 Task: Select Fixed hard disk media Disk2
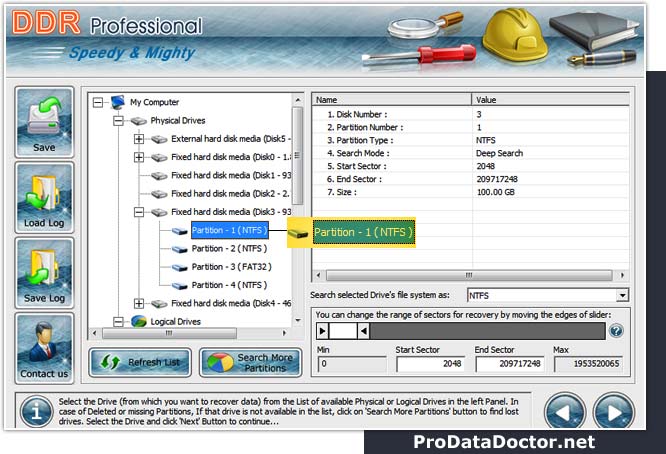coord(230,194)
